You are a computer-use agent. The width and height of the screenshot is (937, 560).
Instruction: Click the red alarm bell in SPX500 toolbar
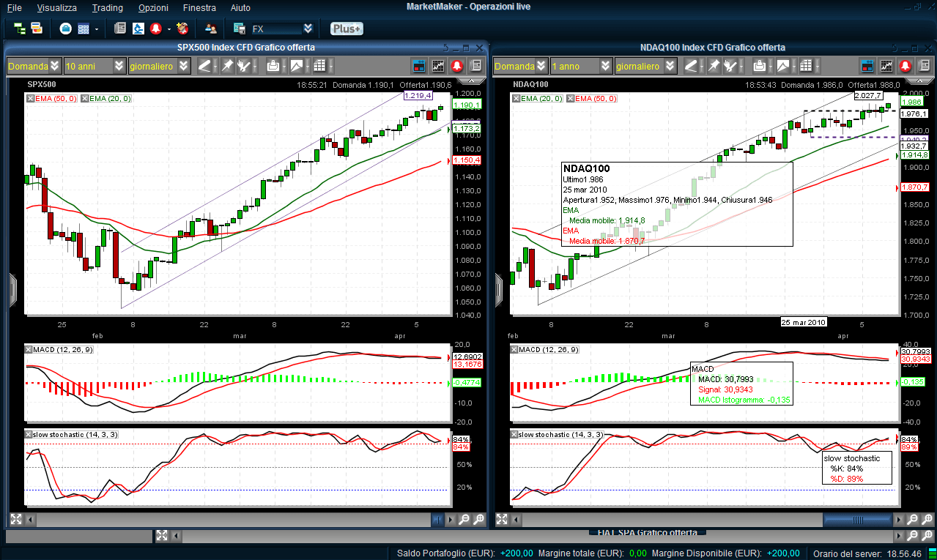(x=457, y=66)
